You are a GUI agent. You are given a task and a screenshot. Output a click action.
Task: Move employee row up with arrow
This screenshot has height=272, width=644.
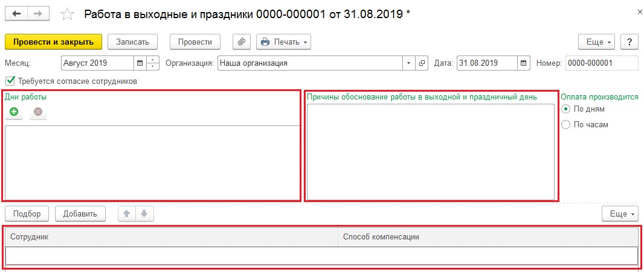pyautogui.click(x=127, y=213)
